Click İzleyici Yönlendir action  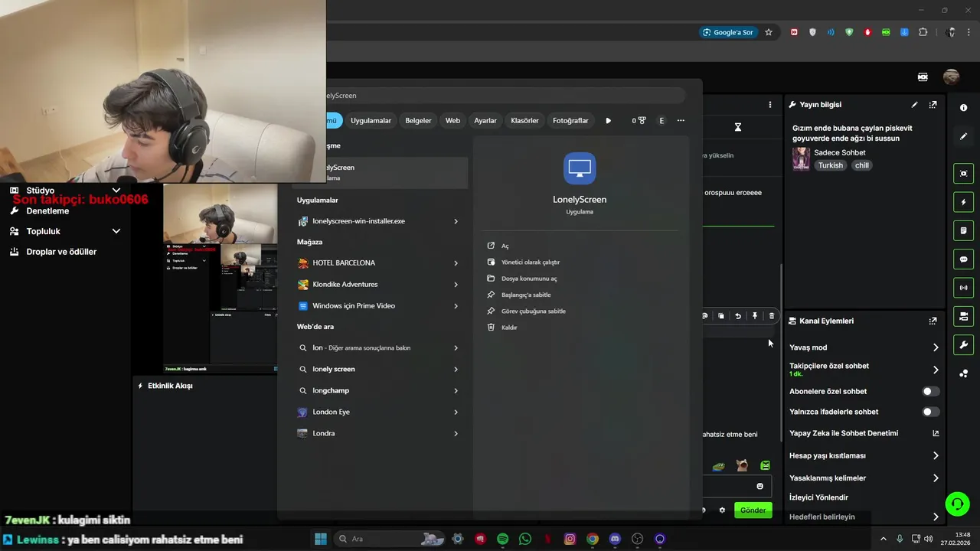818,497
